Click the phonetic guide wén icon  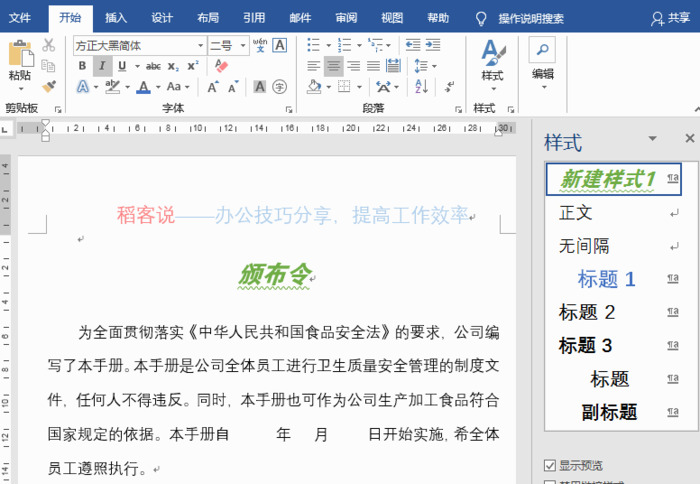(x=260, y=45)
